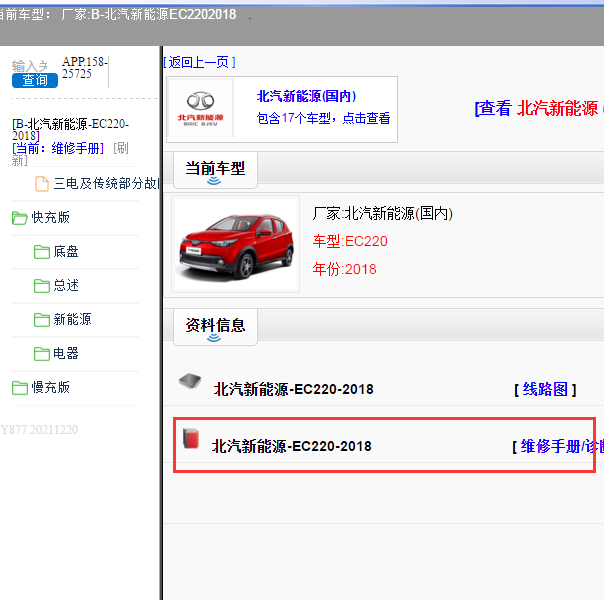Image resolution: width=604 pixels, height=600 pixels.
Task: Click [B-北汽新能源-EC220-2018] sidebar heading
Action: point(70,129)
